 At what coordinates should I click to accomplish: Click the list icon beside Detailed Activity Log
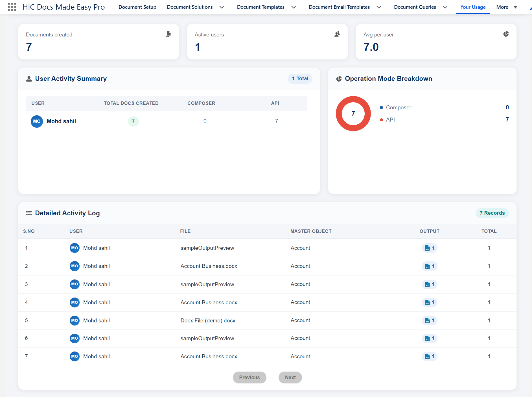click(x=29, y=213)
